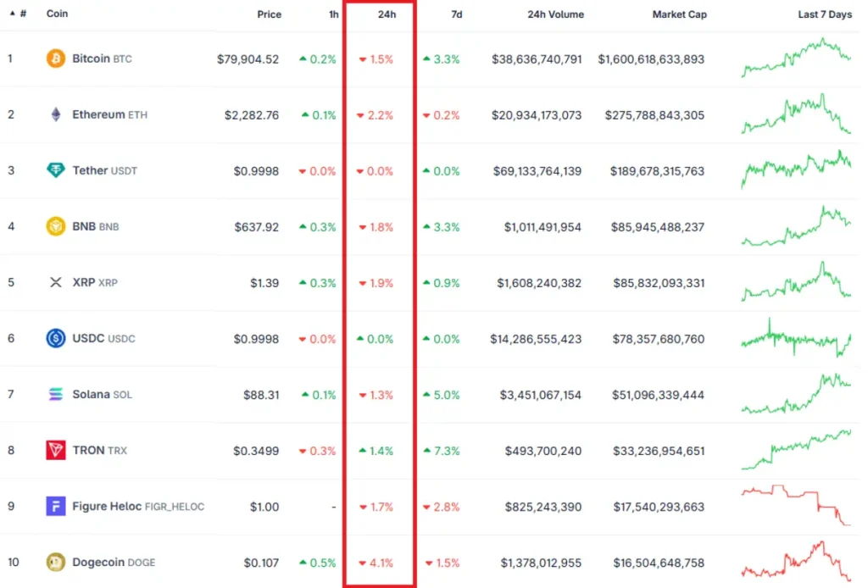The height and width of the screenshot is (588, 868).
Task: Click USDC market cap $78,357,680,760
Action: click(x=658, y=339)
